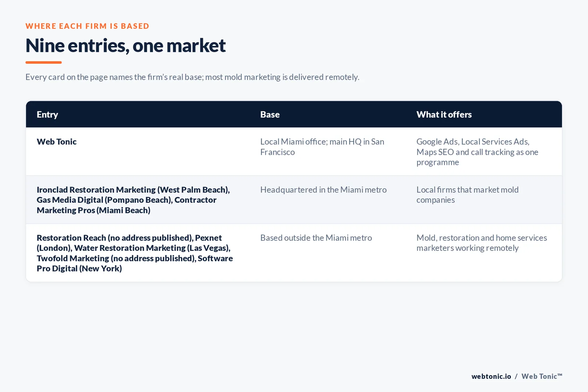This screenshot has height=392, width=588.
Task: Click the Web Tonic™ footer brand text
Action: [542, 377]
